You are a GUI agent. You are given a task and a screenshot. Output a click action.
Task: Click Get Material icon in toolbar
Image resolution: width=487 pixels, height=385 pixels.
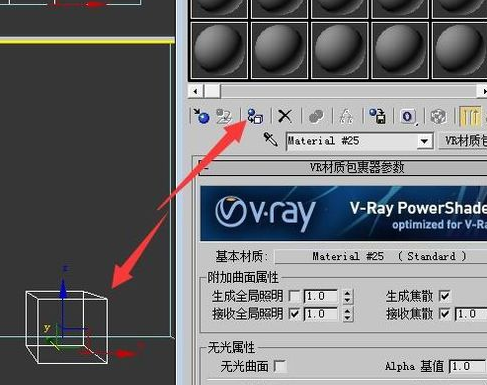coord(202,116)
